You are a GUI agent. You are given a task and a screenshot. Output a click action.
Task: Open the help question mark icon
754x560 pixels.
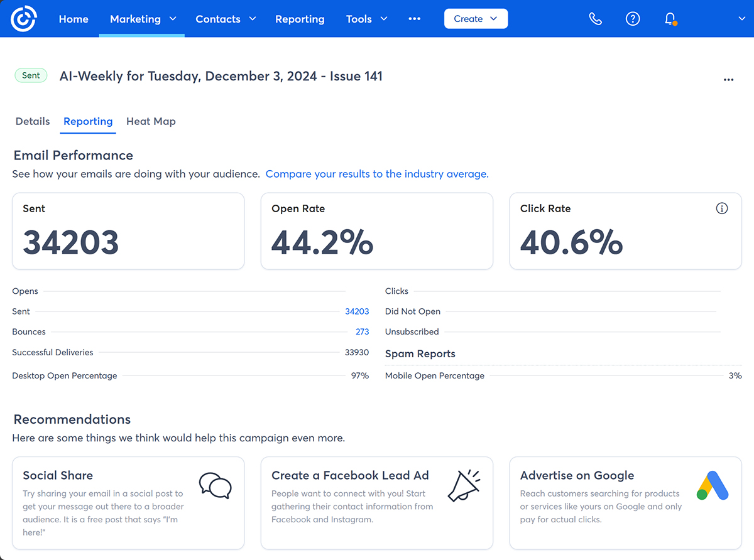click(633, 19)
